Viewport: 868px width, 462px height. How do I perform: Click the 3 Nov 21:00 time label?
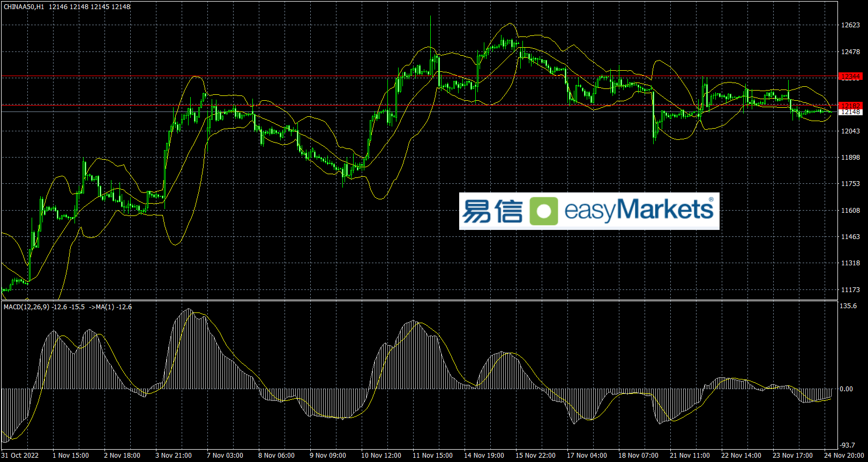click(x=174, y=456)
